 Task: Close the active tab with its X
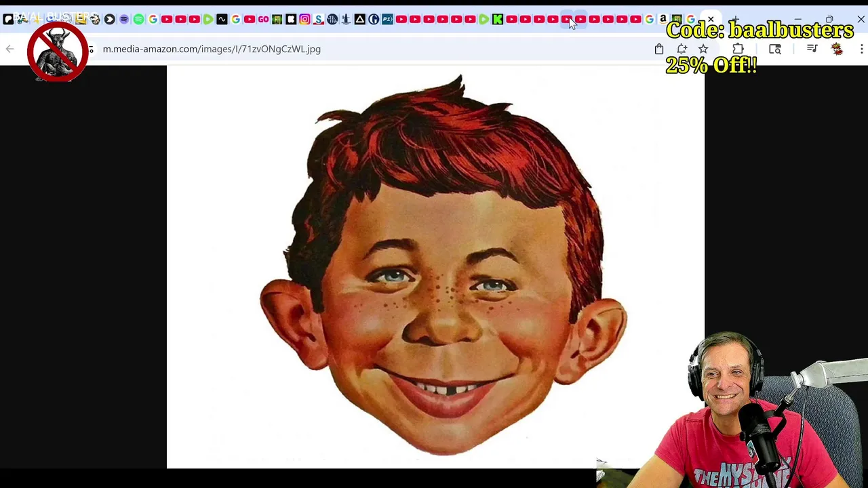click(x=711, y=19)
